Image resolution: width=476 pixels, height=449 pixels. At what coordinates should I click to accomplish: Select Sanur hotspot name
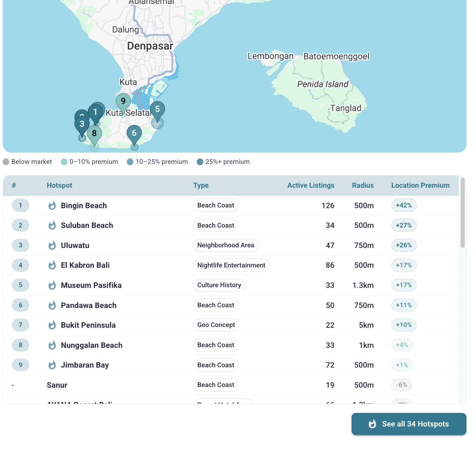click(x=57, y=385)
